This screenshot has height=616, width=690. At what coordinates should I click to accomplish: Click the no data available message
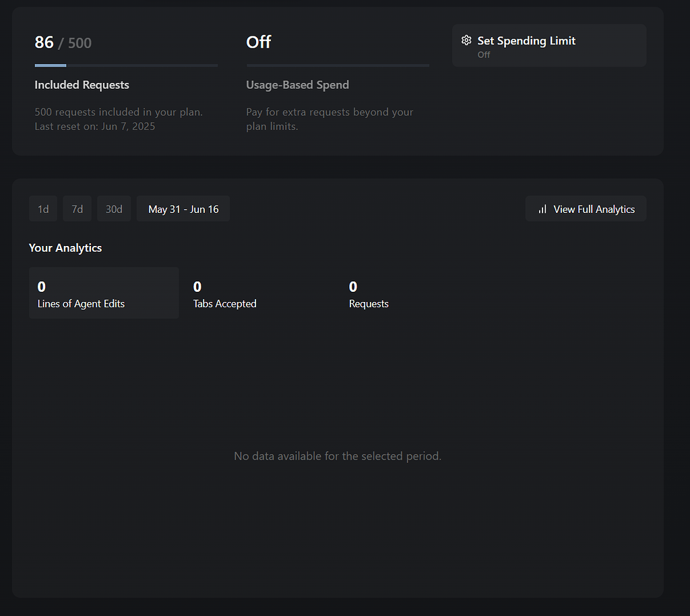pyautogui.click(x=337, y=456)
